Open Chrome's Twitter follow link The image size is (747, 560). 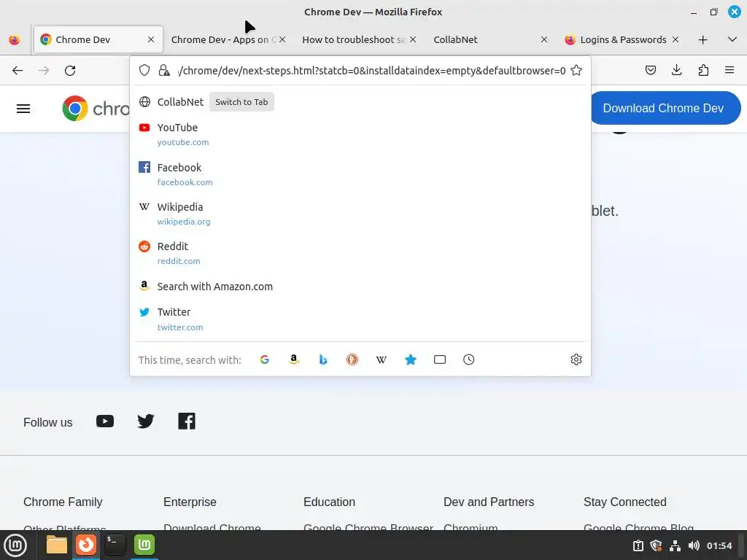click(x=146, y=421)
